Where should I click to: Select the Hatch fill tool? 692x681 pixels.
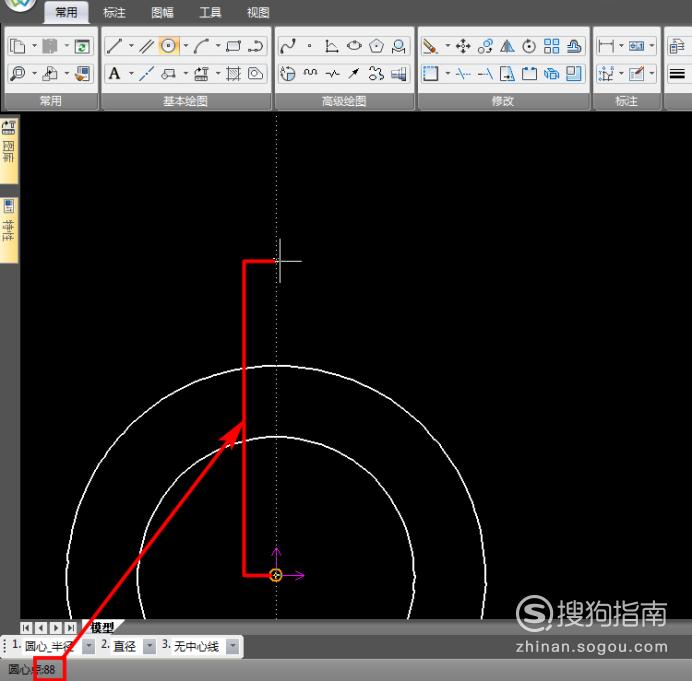[233, 73]
